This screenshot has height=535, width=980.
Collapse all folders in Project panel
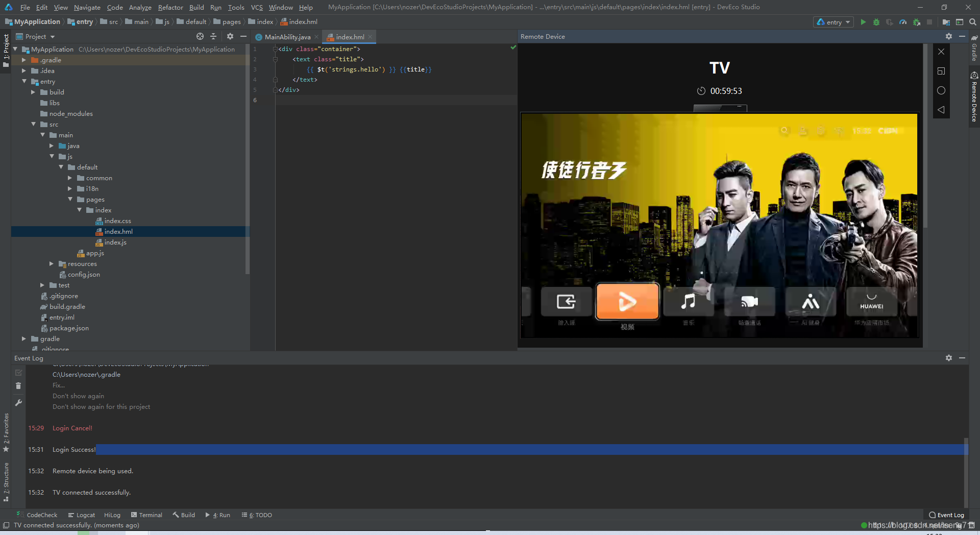[x=214, y=36]
